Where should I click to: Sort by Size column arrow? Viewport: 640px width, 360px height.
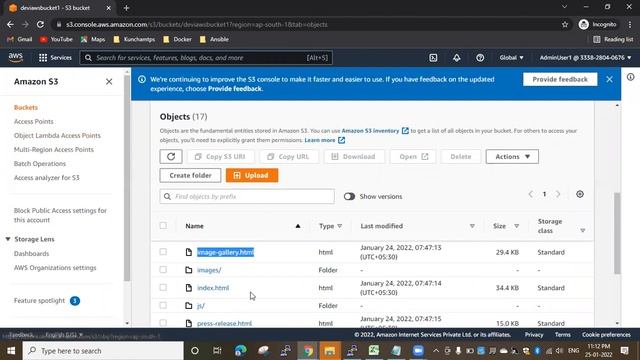[x=516, y=226]
